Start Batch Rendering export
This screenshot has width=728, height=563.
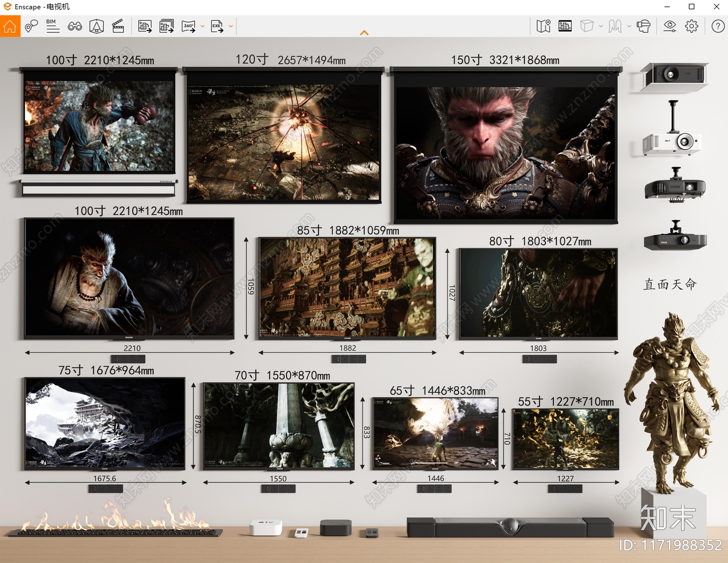tap(167, 26)
